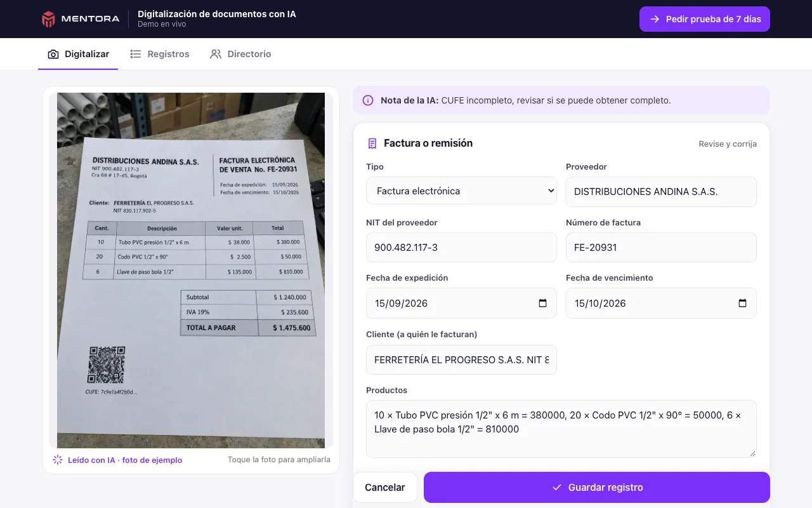Click the 'Demo en vivo' subtitle
The width and height of the screenshot is (812, 508).
[x=162, y=24]
